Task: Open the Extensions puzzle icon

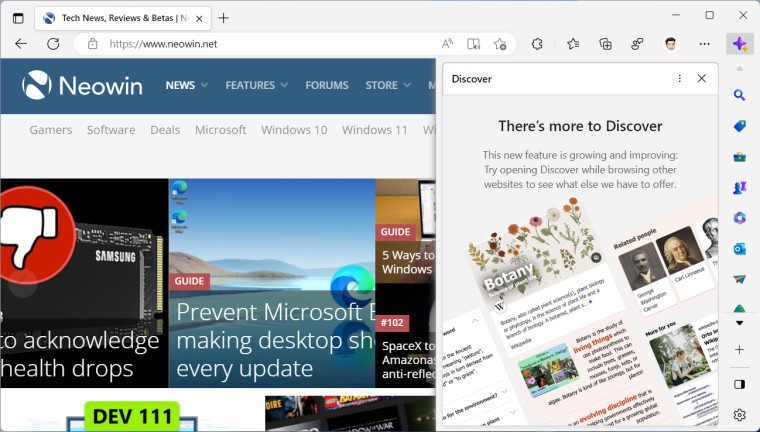Action: pyautogui.click(x=537, y=44)
